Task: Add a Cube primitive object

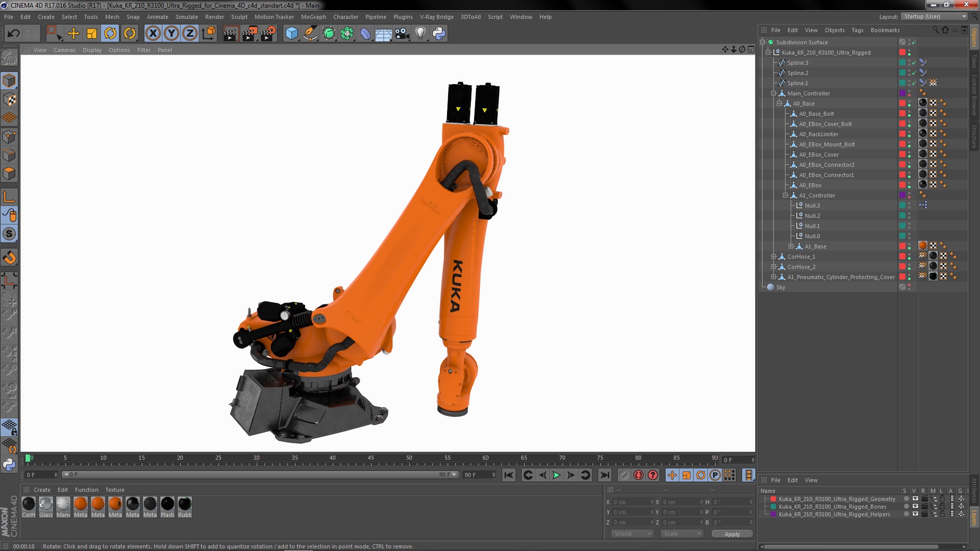Action: 291,34
